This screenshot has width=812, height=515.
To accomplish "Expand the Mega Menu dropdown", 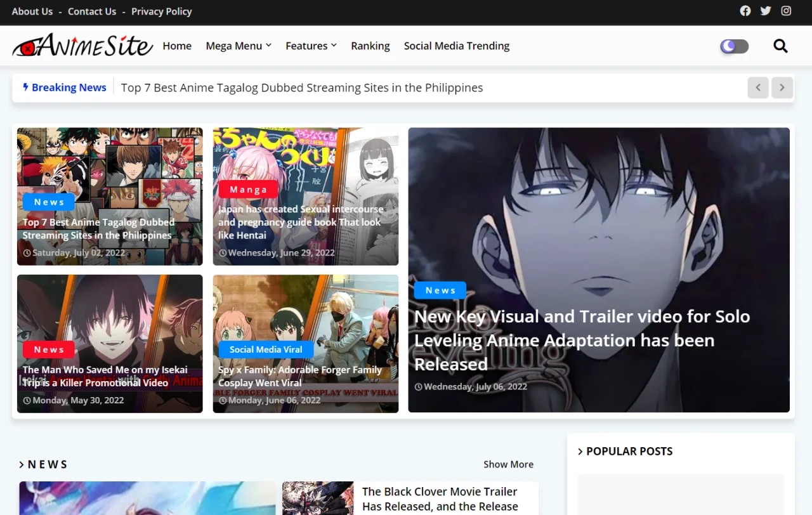I will (x=239, y=46).
